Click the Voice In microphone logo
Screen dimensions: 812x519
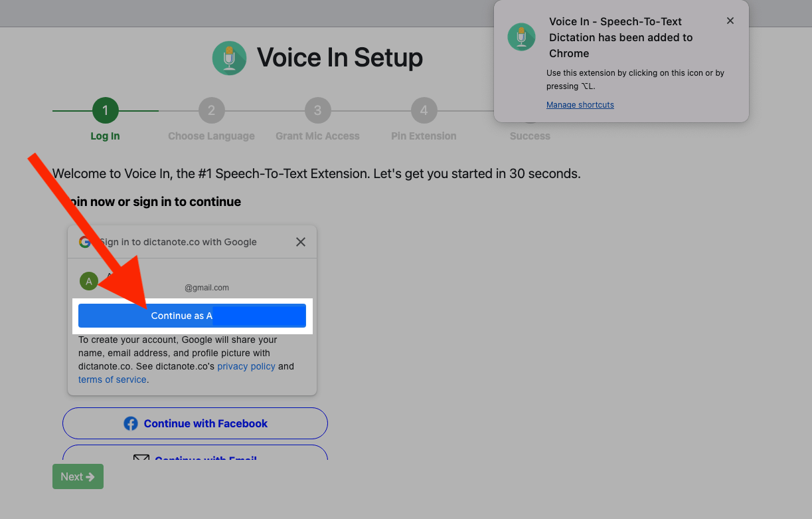point(228,58)
